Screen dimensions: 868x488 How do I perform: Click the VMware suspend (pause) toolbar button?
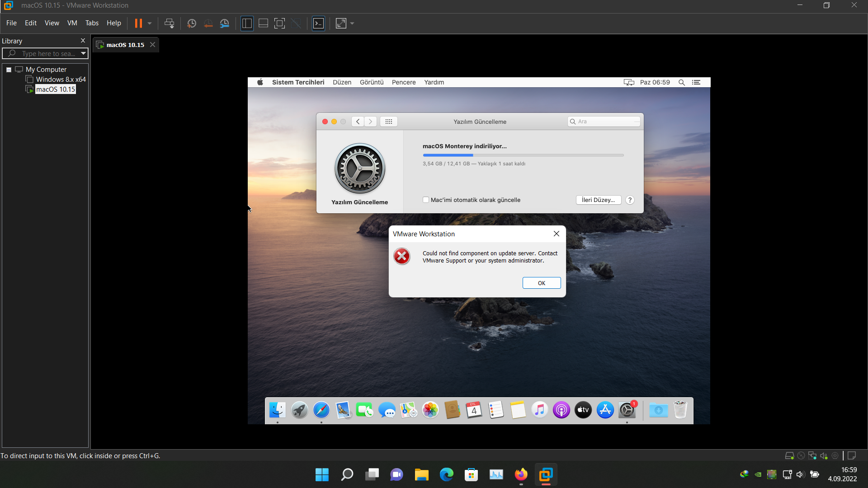click(x=138, y=23)
